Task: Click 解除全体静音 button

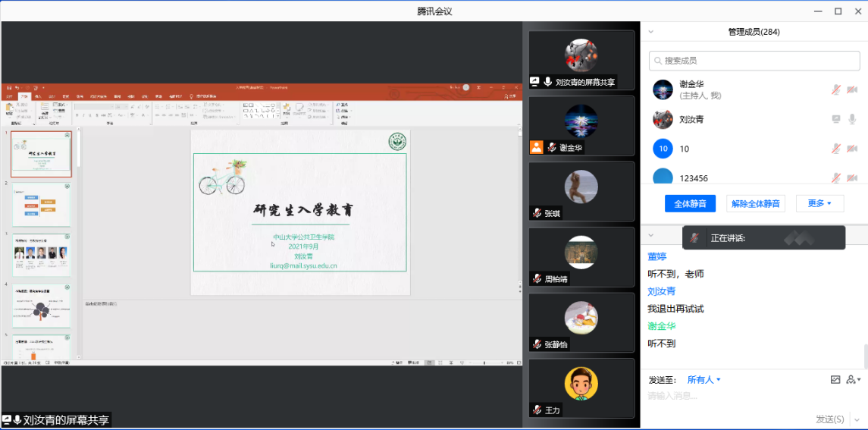Action: (756, 203)
